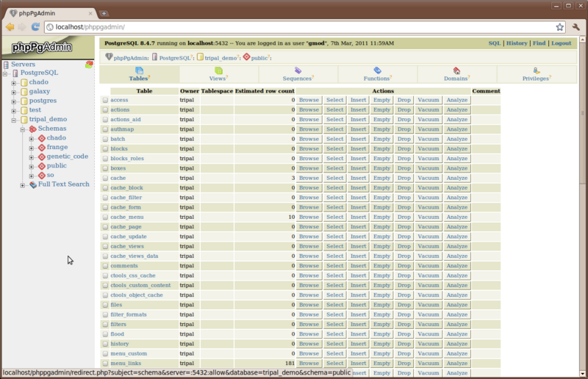Open the history table link
588x379 pixels.
point(120,344)
